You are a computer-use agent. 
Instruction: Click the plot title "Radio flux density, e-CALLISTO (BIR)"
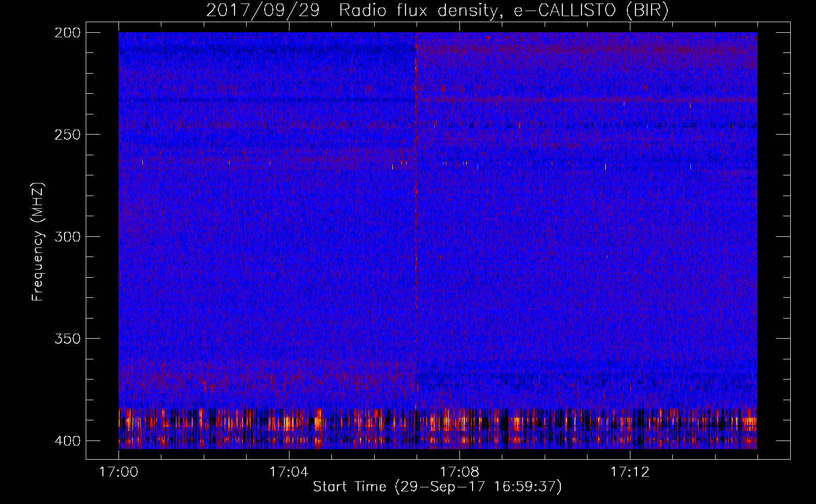tap(504, 10)
